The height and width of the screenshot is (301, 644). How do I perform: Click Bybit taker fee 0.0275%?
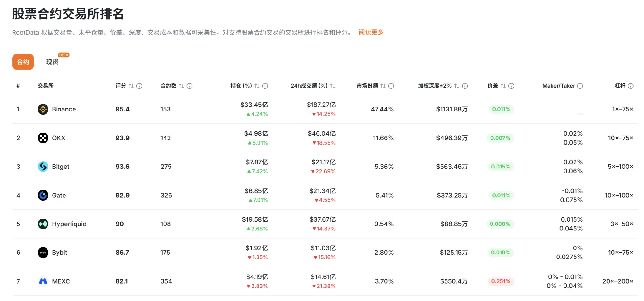[x=569, y=257]
